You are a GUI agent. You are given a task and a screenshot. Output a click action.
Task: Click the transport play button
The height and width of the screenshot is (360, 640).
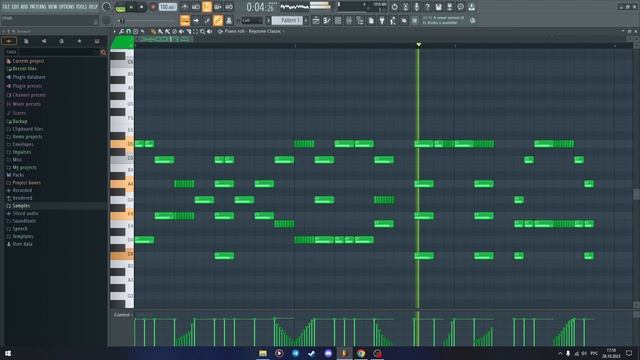tap(131, 7)
